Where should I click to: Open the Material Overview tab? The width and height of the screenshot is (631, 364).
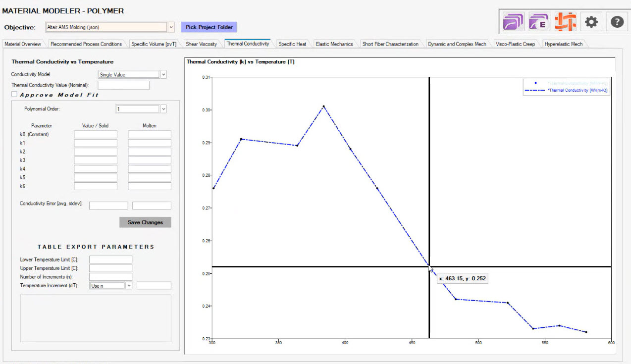click(23, 44)
